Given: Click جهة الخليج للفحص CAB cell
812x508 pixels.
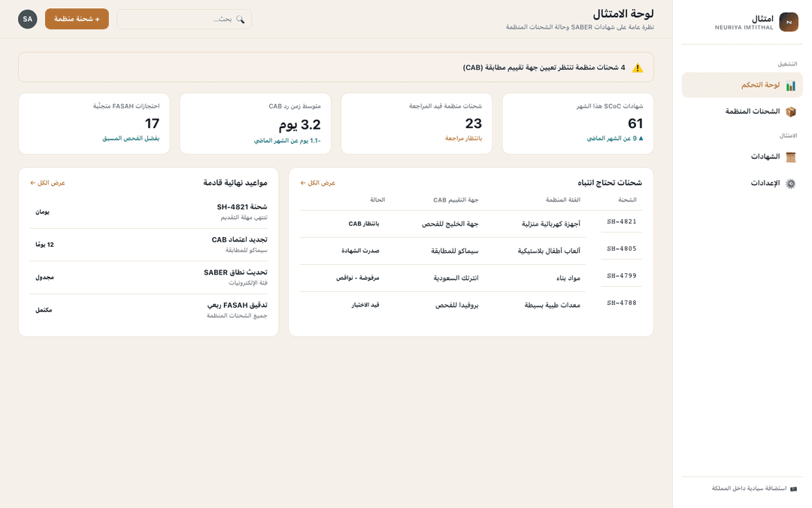Looking at the screenshot, I should tap(450, 224).
